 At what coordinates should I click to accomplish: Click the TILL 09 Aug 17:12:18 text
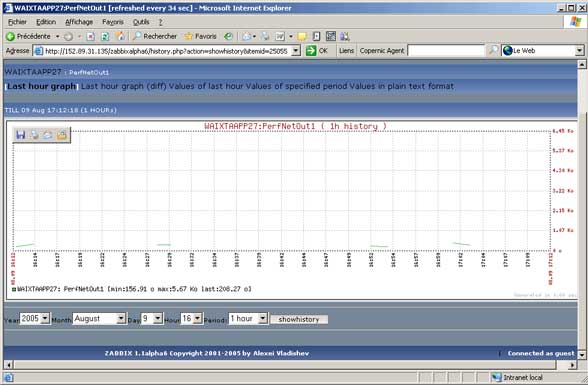coord(60,110)
